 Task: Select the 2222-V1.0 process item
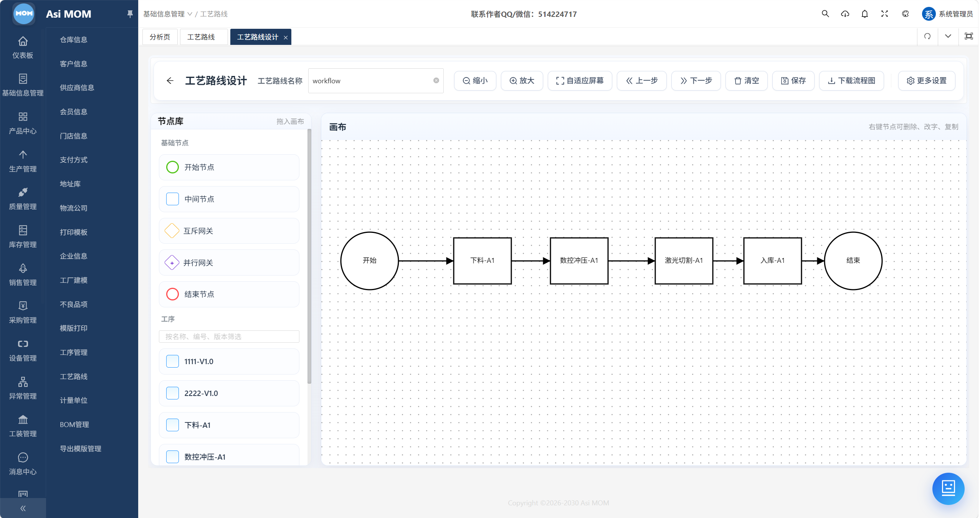[x=229, y=393]
